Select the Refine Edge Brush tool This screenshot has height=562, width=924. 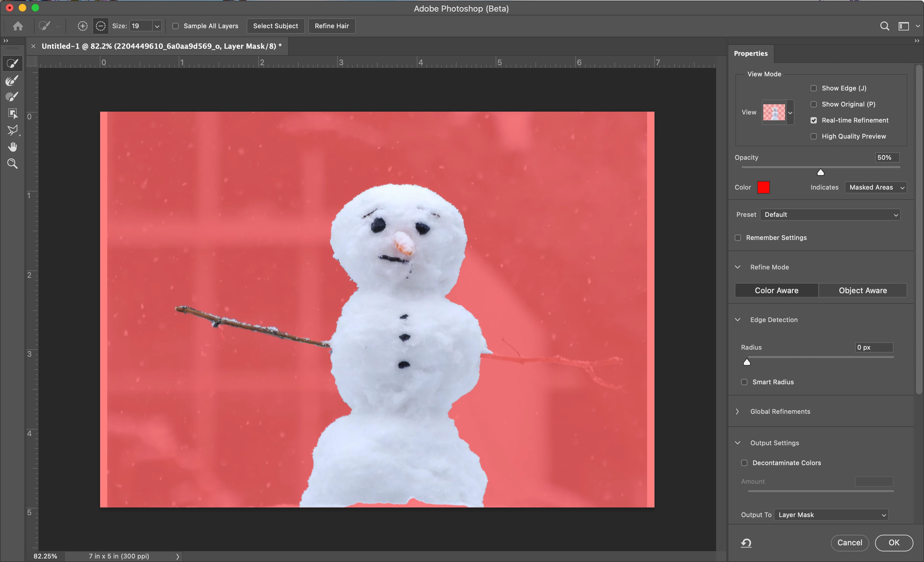click(x=13, y=80)
